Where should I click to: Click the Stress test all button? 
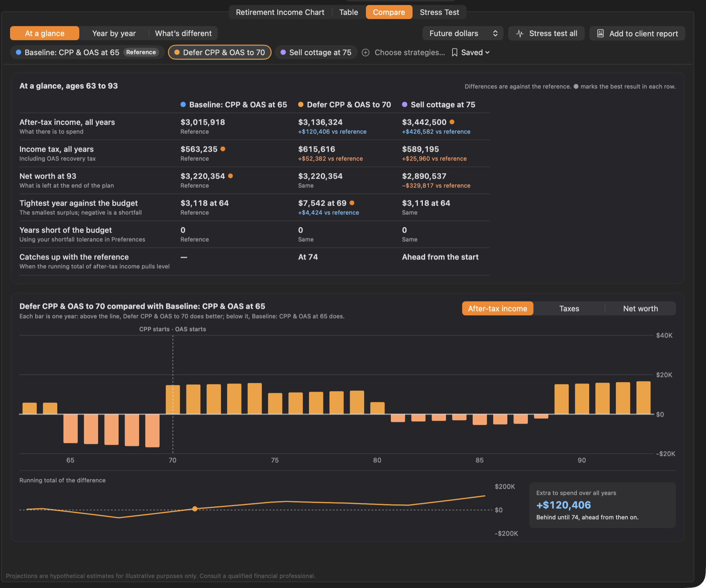[x=546, y=33]
